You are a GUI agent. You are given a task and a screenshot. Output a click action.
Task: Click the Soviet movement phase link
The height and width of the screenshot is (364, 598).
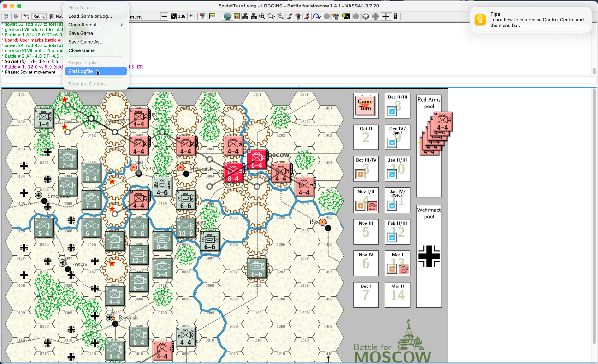38,72
